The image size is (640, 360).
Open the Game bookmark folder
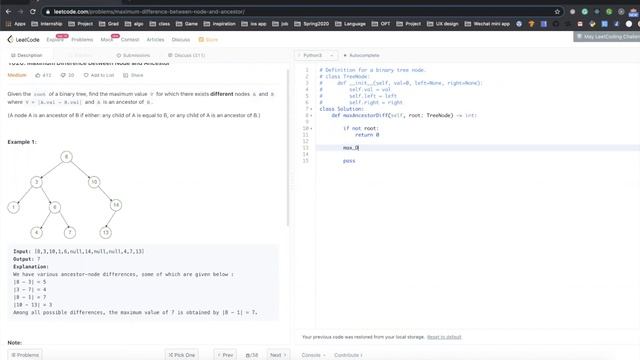click(x=187, y=24)
